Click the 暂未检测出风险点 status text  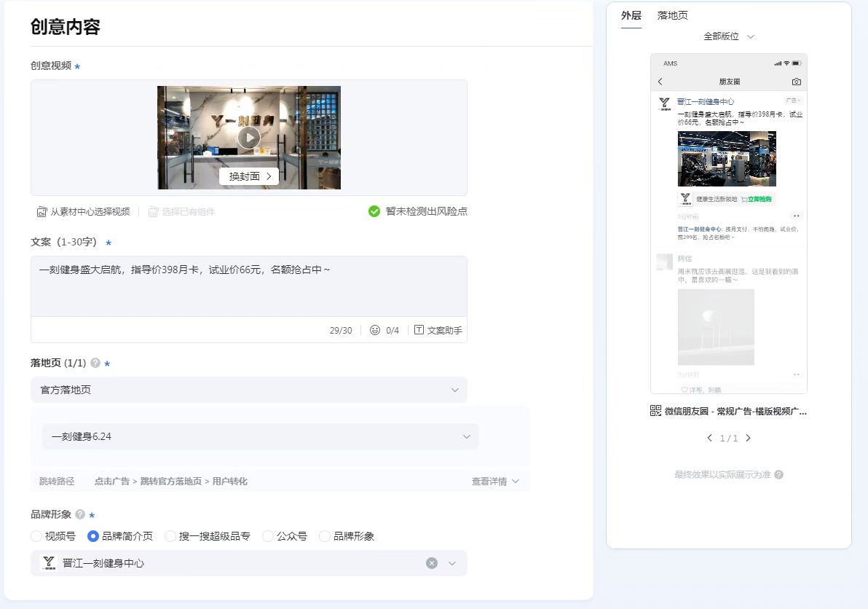pos(426,211)
